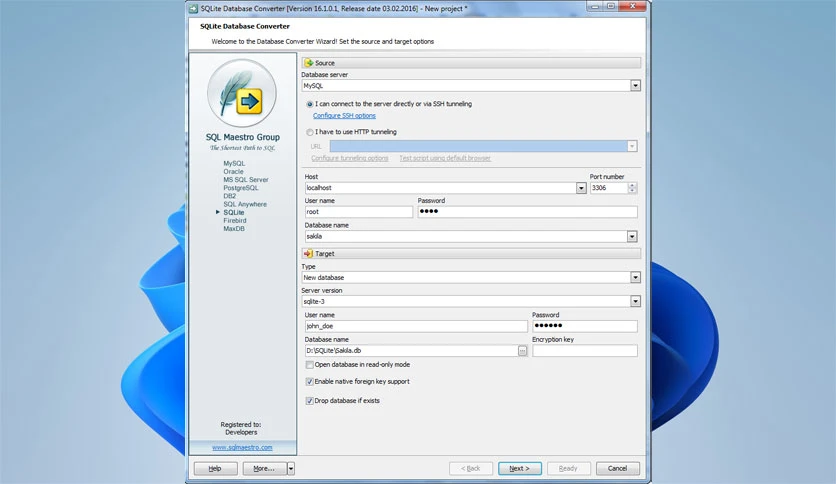
Task: Select Oracle in the sidebar list
Action: point(234,172)
